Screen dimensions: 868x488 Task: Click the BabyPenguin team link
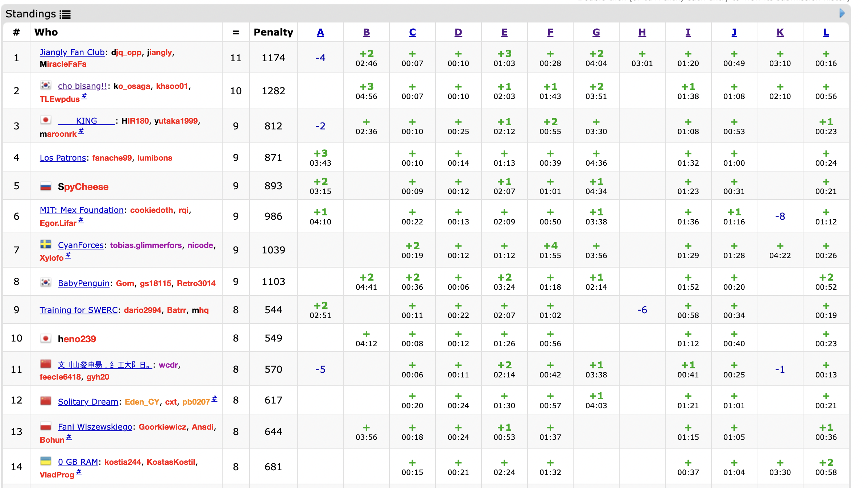(x=84, y=284)
